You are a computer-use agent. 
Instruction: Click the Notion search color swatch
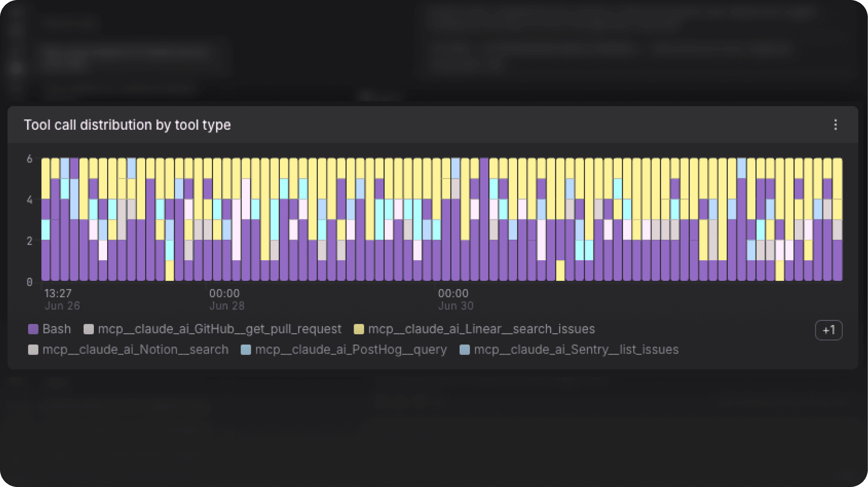point(33,349)
